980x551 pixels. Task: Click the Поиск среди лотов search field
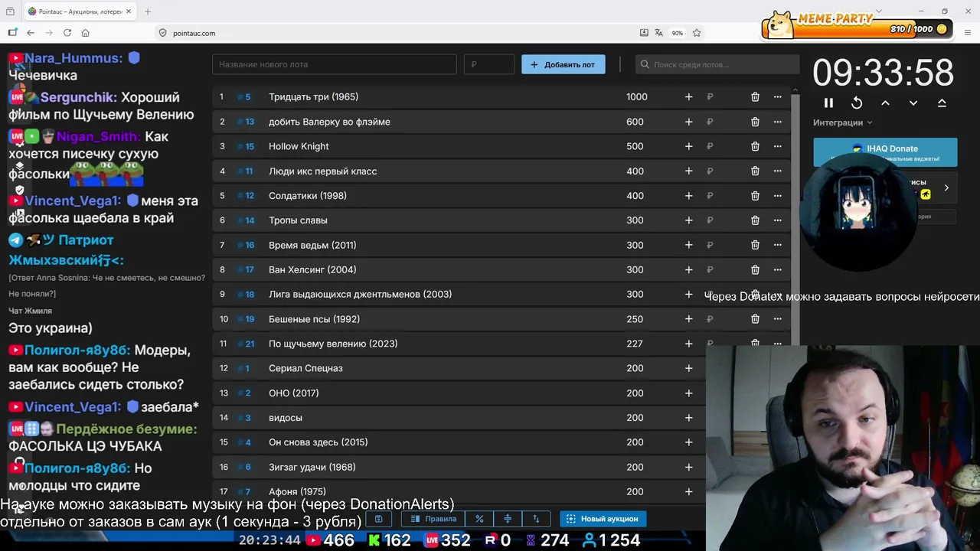(717, 64)
